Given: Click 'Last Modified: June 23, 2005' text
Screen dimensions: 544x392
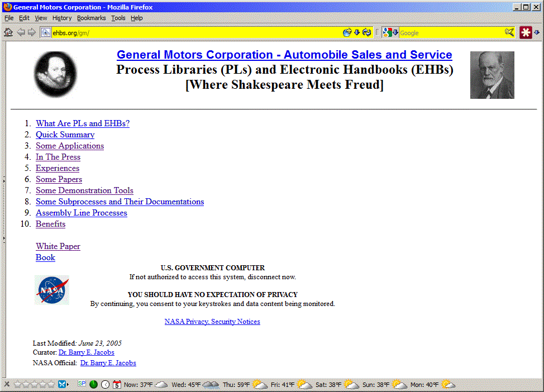Looking at the screenshot, I should [77, 343].
